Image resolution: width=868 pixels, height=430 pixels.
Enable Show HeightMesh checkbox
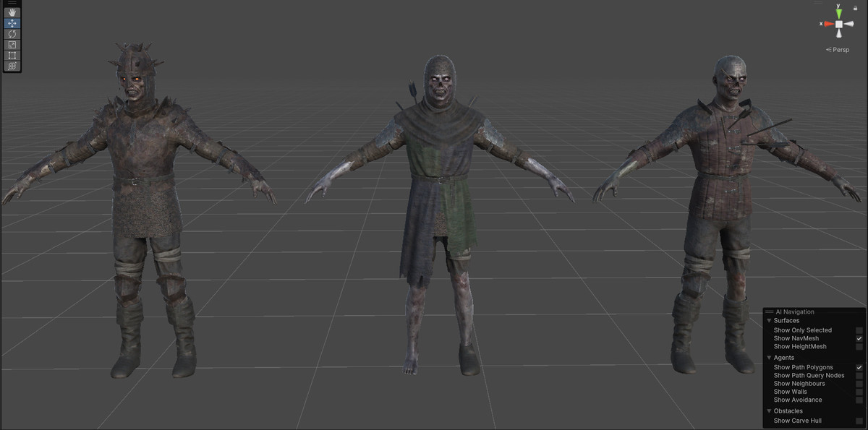[859, 347]
